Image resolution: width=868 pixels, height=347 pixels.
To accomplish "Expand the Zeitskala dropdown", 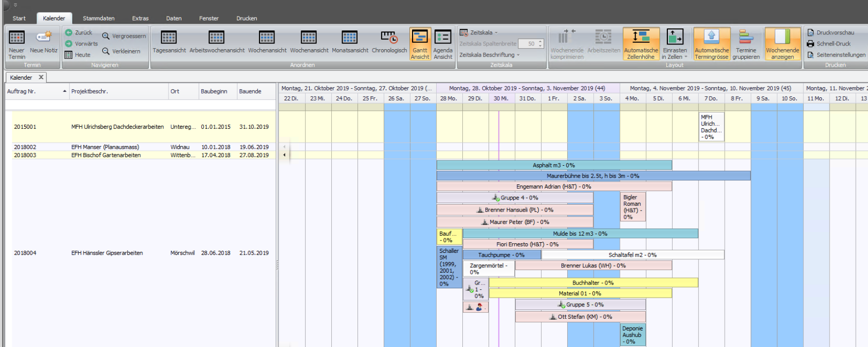I will point(479,33).
